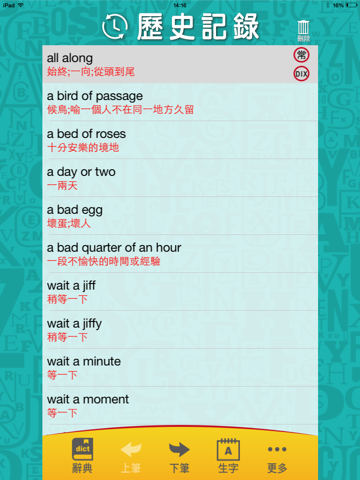Open 'wait a moment' history entry
The image size is (360, 480).
pyautogui.click(x=180, y=406)
